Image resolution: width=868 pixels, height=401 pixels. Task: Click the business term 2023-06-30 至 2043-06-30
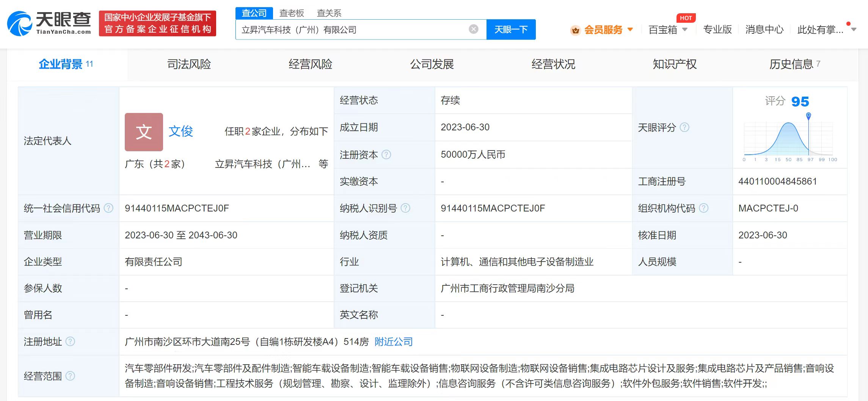click(181, 235)
